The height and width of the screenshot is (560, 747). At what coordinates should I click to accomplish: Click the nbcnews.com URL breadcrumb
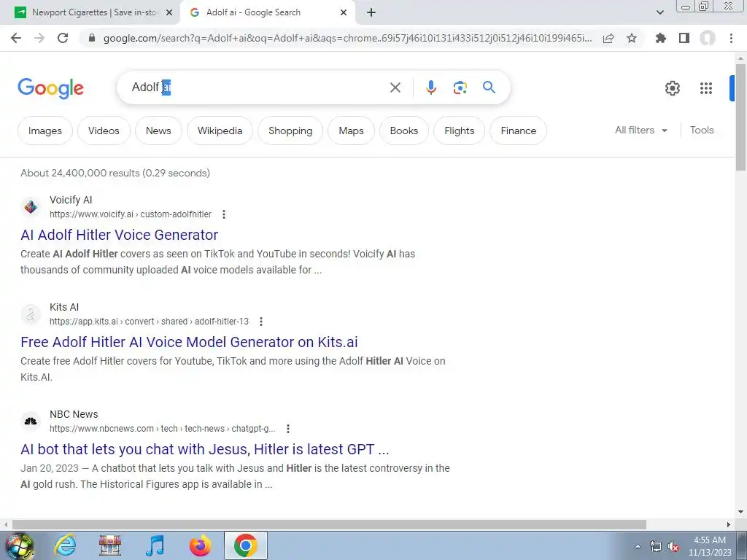pos(163,429)
